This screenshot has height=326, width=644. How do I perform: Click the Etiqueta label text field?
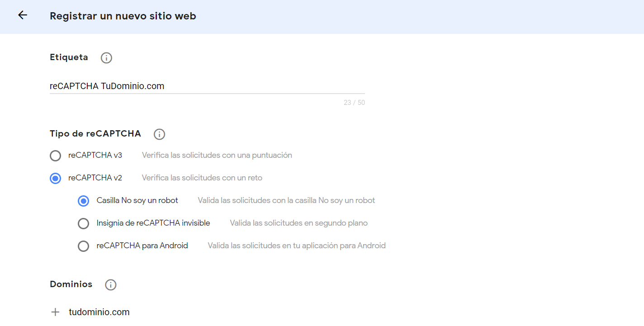pyautogui.click(x=207, y=86)
